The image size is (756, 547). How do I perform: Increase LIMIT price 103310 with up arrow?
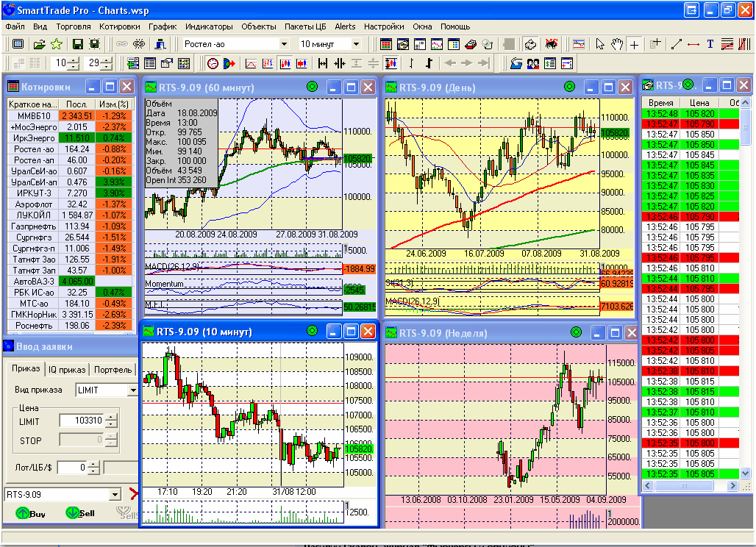[x=111, y=418]
